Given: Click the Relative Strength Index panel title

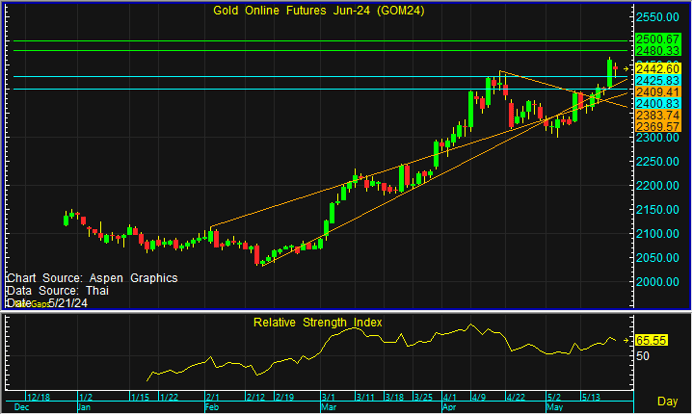Looking at the screenshot, I should (317, 323).
